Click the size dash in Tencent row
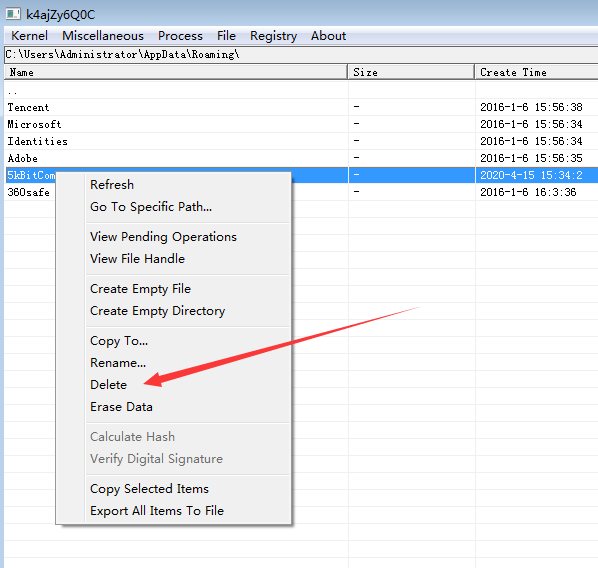The height and width of the screenshot is (568, 598). pyautogui.click(x=356, y=107)
